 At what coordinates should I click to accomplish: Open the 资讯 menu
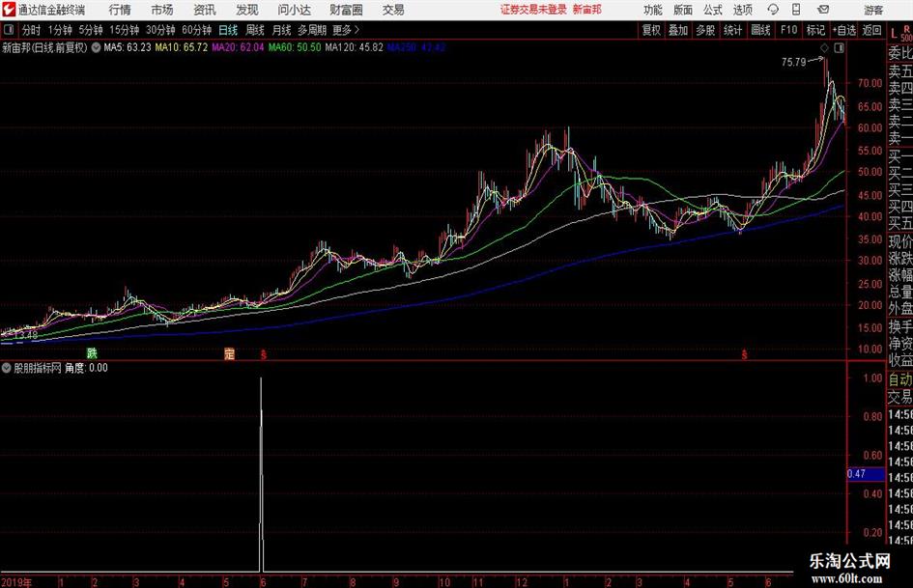[x=205, y=10]
